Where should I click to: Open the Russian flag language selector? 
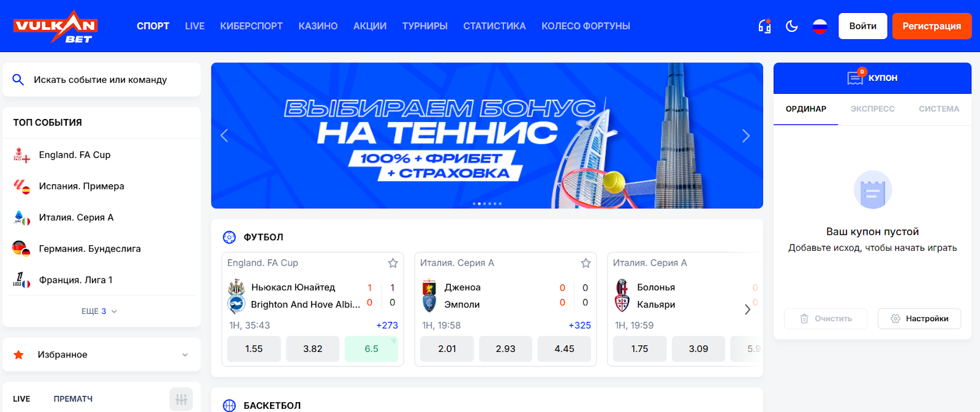click(x=820, y=26)
